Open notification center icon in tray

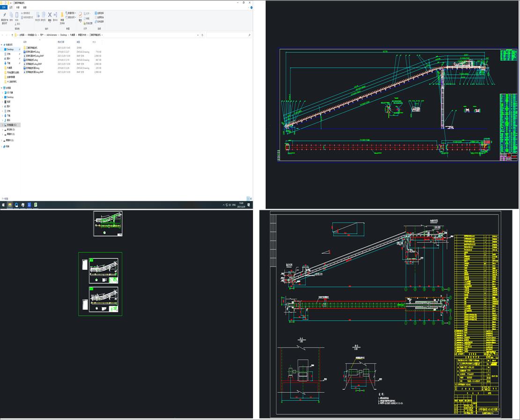coord(248,205)
